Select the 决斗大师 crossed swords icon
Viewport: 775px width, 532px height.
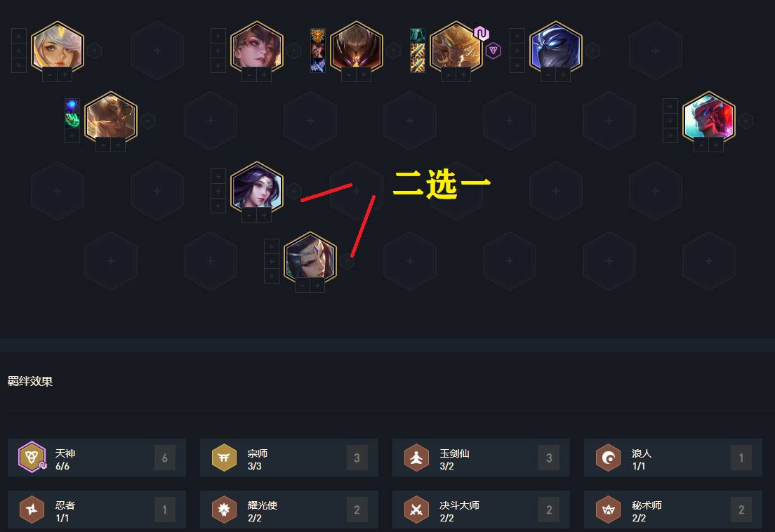pos(416,510)
